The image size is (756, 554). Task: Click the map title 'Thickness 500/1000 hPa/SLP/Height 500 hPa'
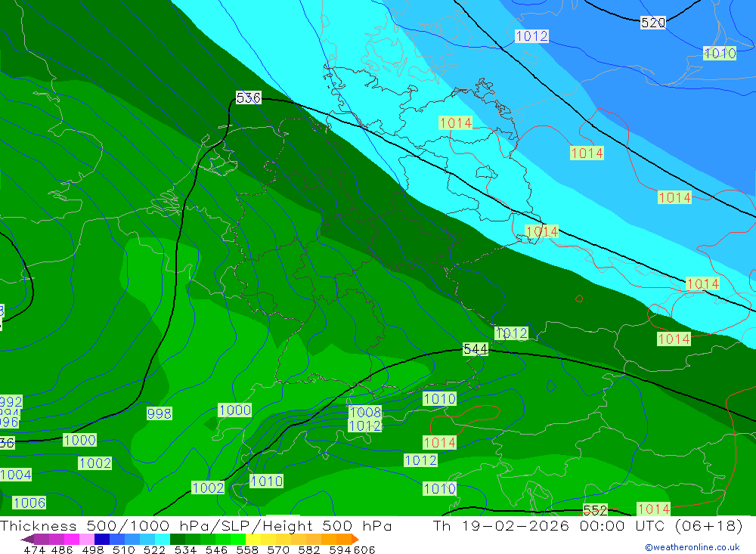click(196, 525)
